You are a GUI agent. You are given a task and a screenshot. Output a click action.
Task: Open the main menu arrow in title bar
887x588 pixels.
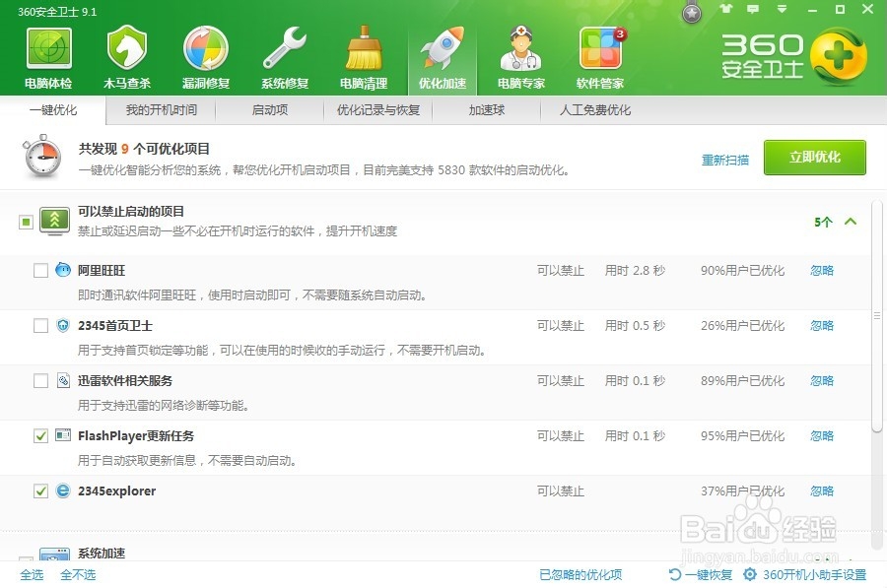coord(782,9)
